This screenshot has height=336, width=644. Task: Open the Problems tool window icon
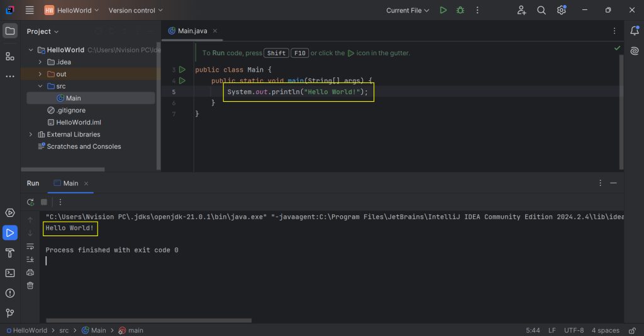[x=10, y=293]
